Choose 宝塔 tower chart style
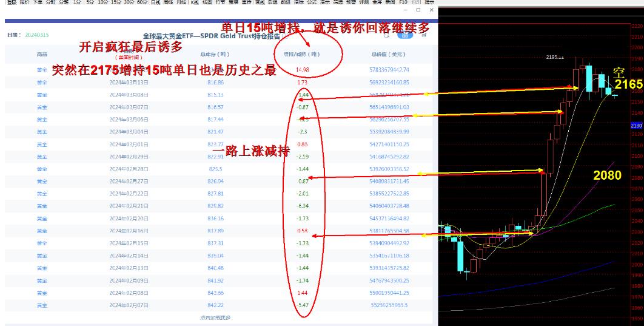Viewport: 644px width, 326px height. click(x=233, y=2)
